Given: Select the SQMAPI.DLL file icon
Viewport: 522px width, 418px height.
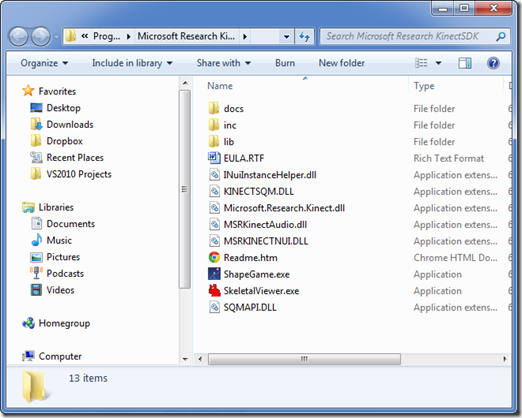Looking at the screenshot, I should [x=214, y=307].
